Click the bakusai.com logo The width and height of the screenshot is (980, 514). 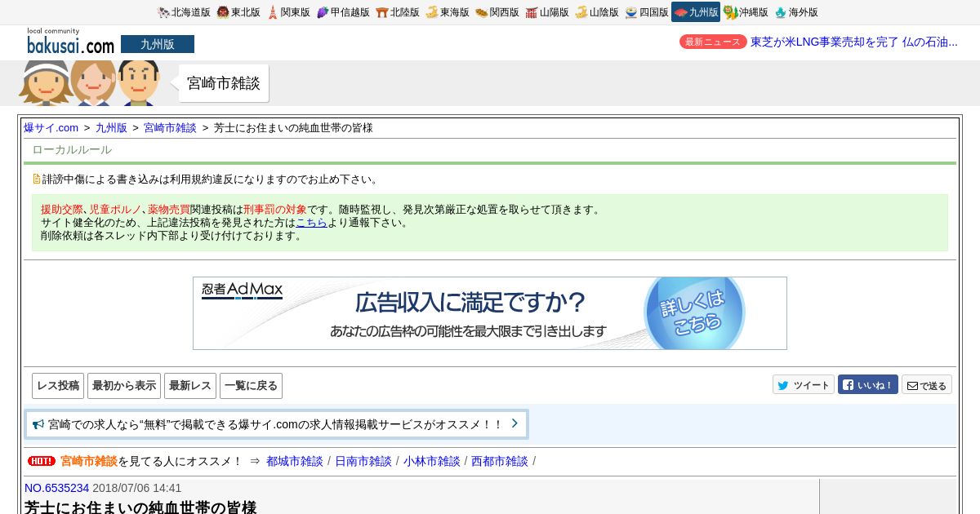pyautogui.click(x=70, y=42)
